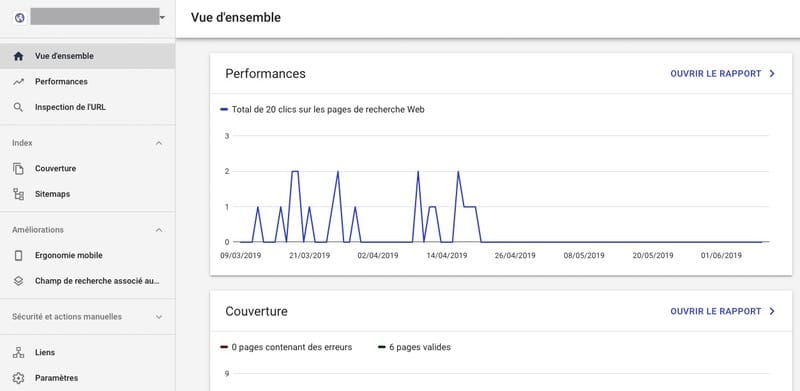The image size is (800, 391).
Task: Select Ergonomie mobile in the sidebar
Action: pyautogui.click(x=87, y=255)
